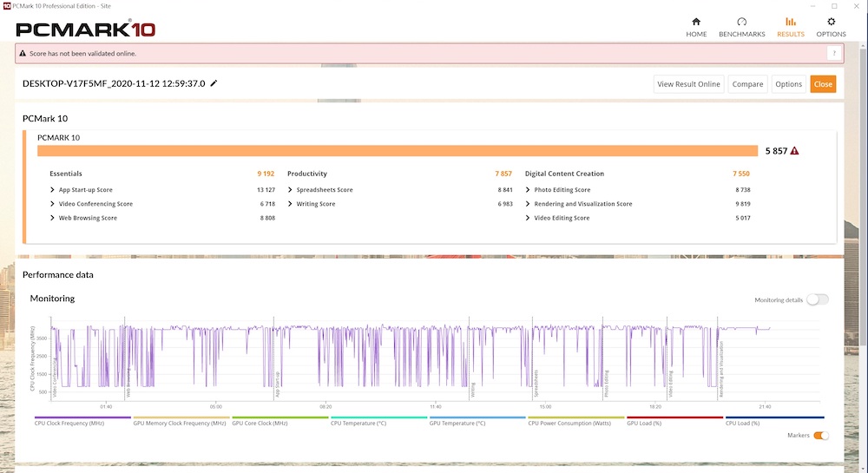Click the pencil icon to rename result

click(214, 83)
